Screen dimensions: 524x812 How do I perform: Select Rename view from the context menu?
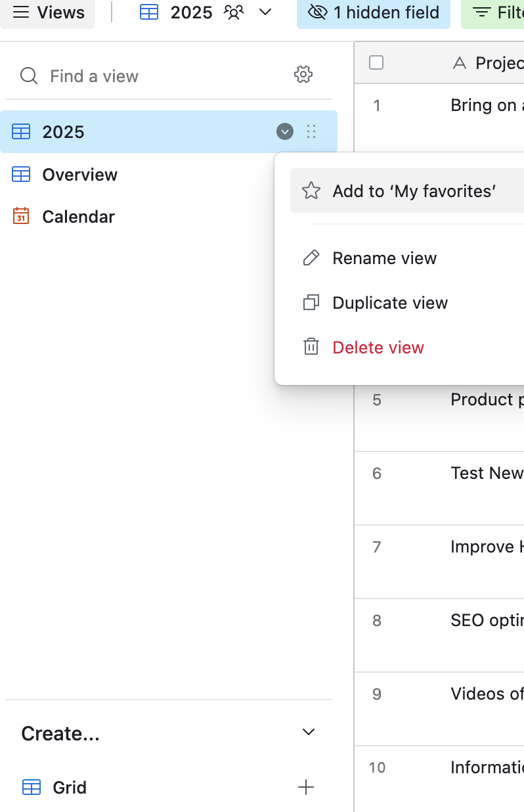click(x=384, y=258)
